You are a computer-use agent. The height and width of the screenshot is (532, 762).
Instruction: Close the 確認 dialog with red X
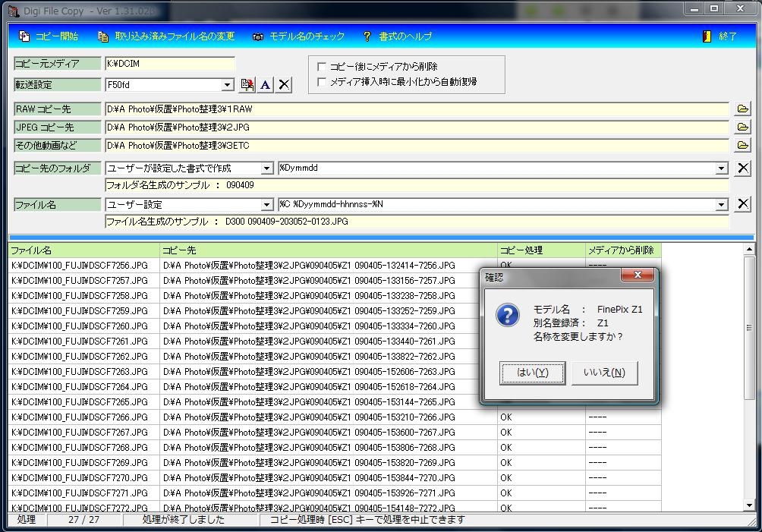pyautogui.click(x=637, y=275)
